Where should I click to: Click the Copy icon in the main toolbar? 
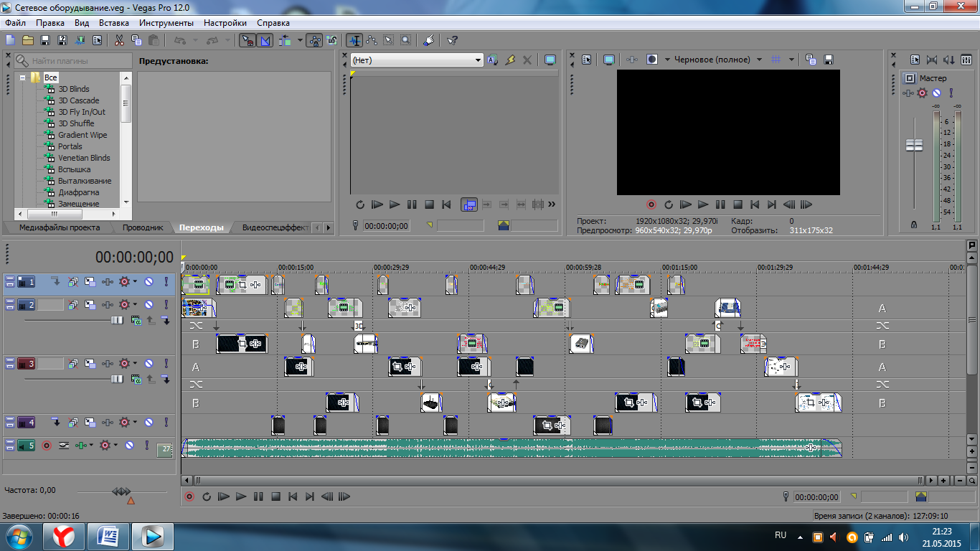point(136,40)
